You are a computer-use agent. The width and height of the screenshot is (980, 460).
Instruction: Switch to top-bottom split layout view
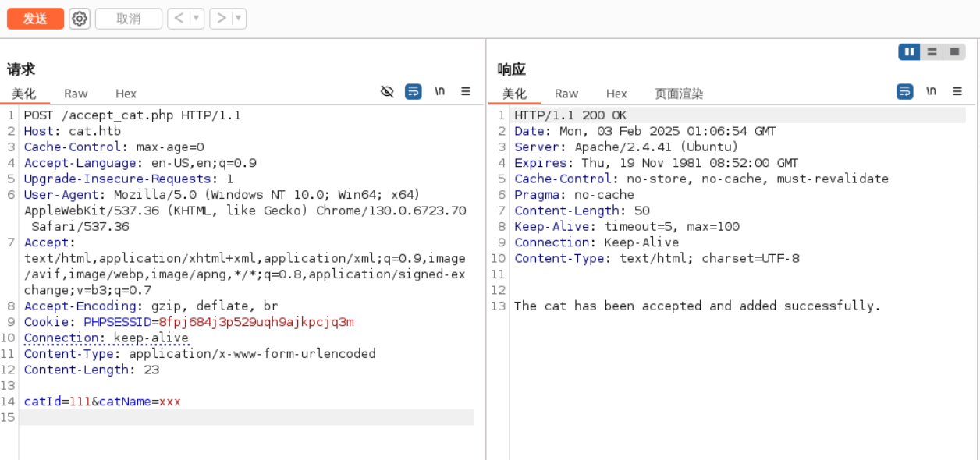[932, 52]
